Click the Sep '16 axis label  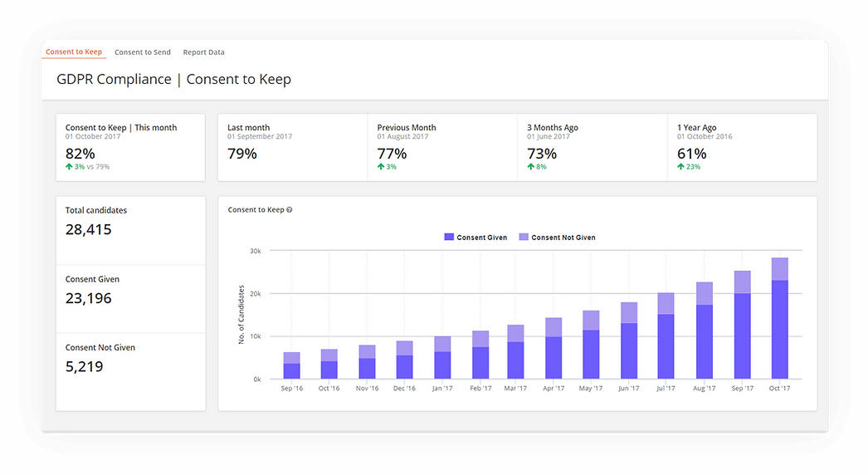tap(292, 388)
